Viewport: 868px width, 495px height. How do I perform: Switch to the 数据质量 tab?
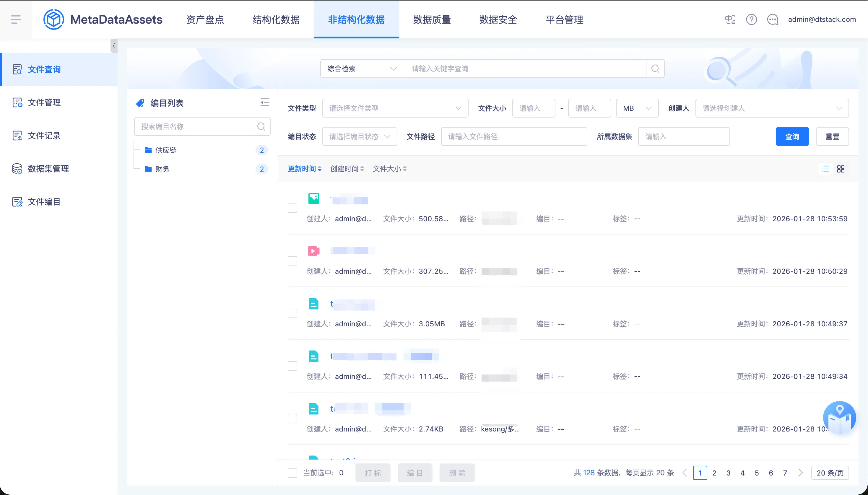click(x=432, y=19)
